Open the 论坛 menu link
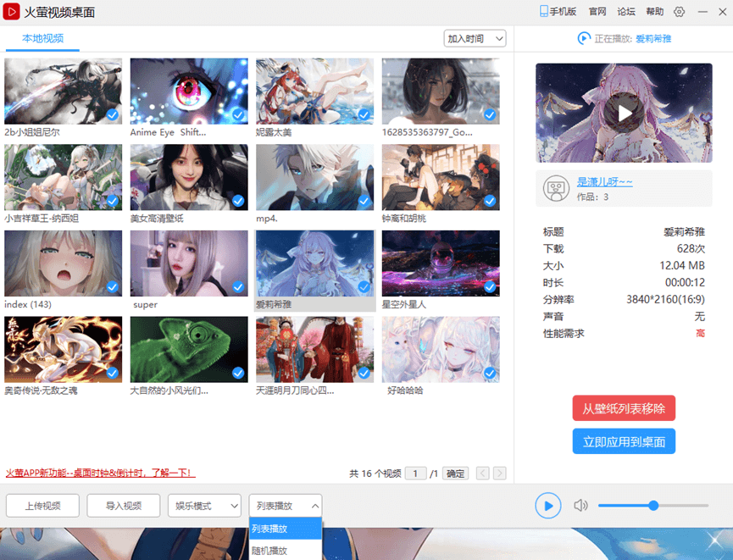Screen dimensions: 733x560 (x=626, y=12)
